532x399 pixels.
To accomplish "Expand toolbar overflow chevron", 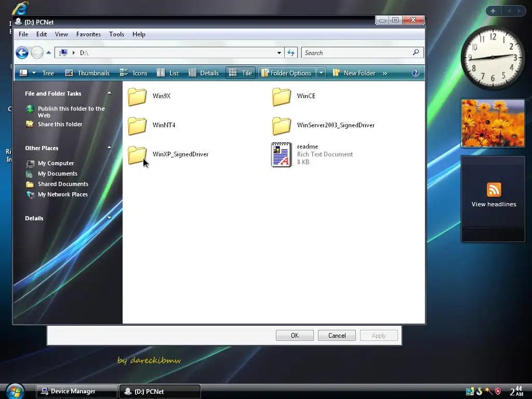I will (x=385, y=73).
